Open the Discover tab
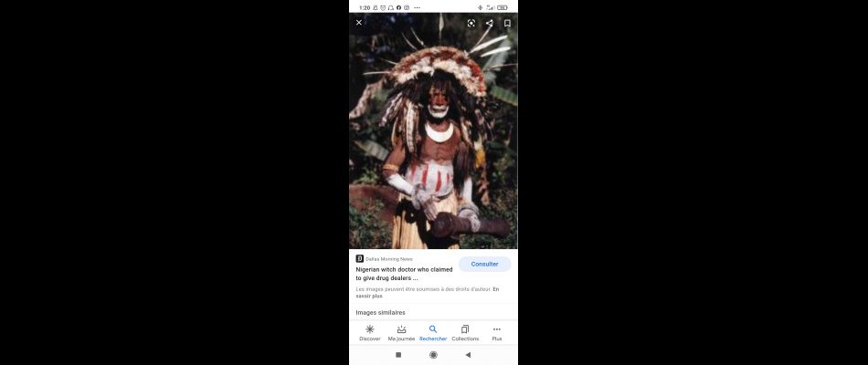Viewport: 868px width, 365px height. [x=370, y=333]
